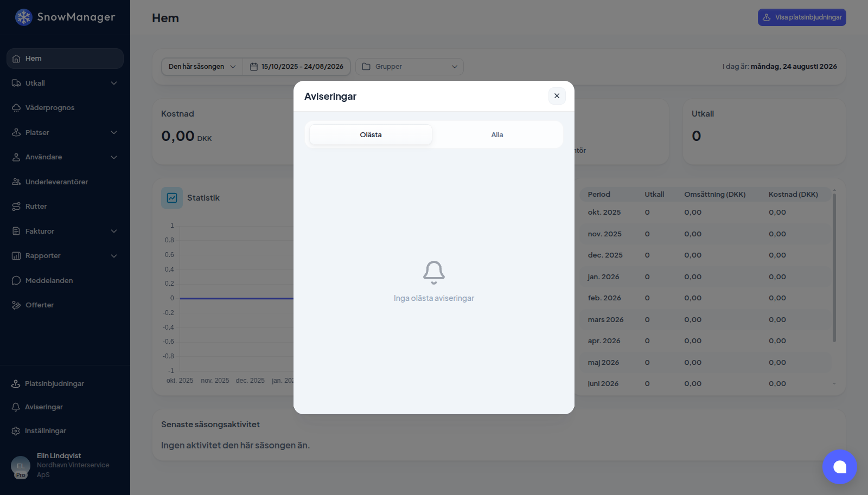Screen dimensions: 868x495
Task: Expand the Platser sidebar submenu chevron
Action: pos(114,132)
